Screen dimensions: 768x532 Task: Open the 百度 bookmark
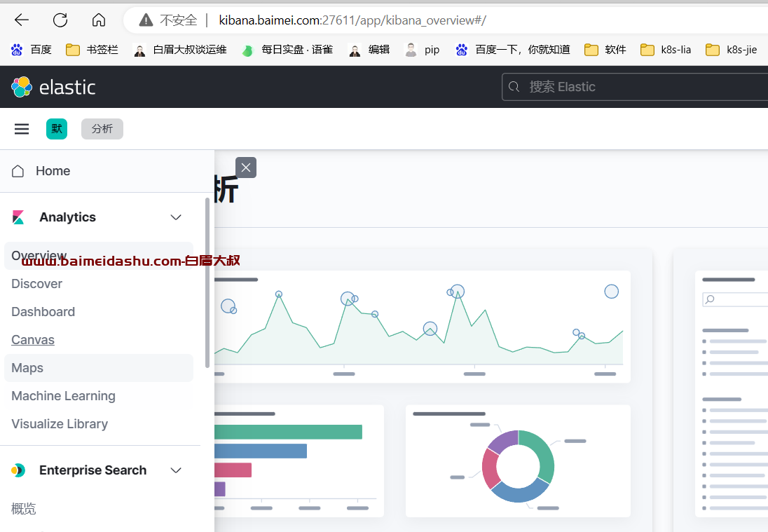[x=32, y=50]
